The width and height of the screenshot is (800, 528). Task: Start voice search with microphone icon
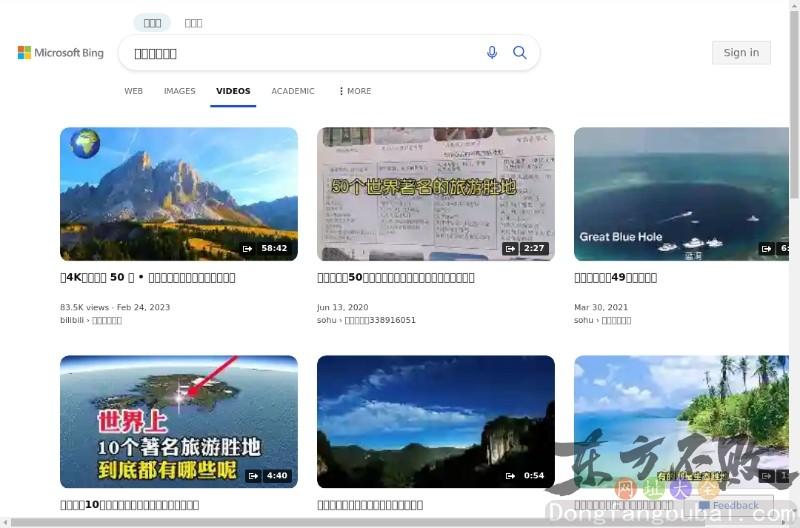coord(492,53)
